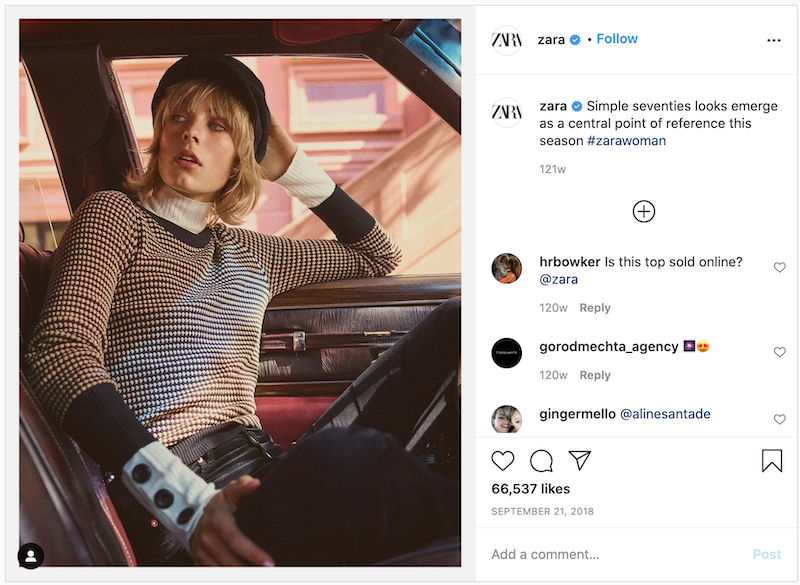Like gingermello's comment
Image resolution: width=800 pixels, height=585 pixels.
780,420
